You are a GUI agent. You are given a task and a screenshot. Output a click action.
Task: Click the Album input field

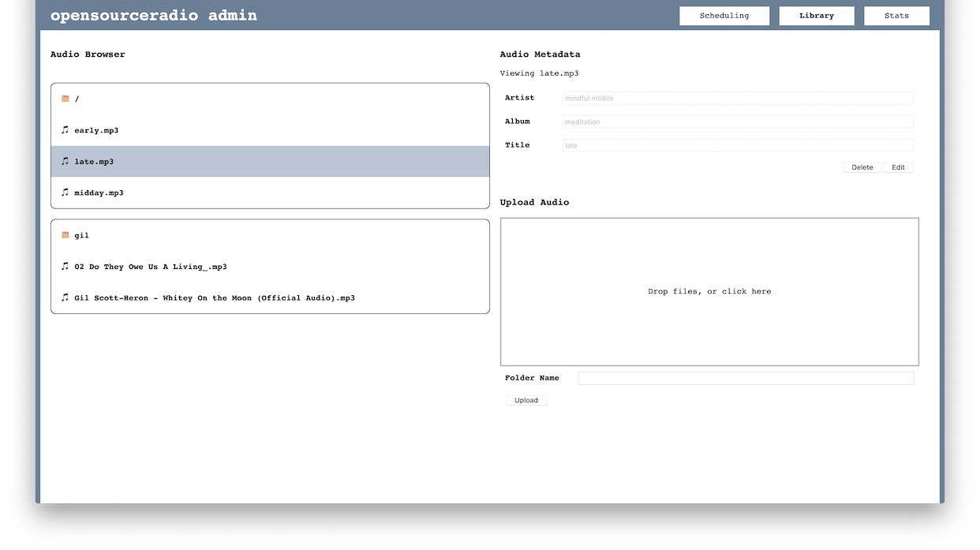coord(738,122)
